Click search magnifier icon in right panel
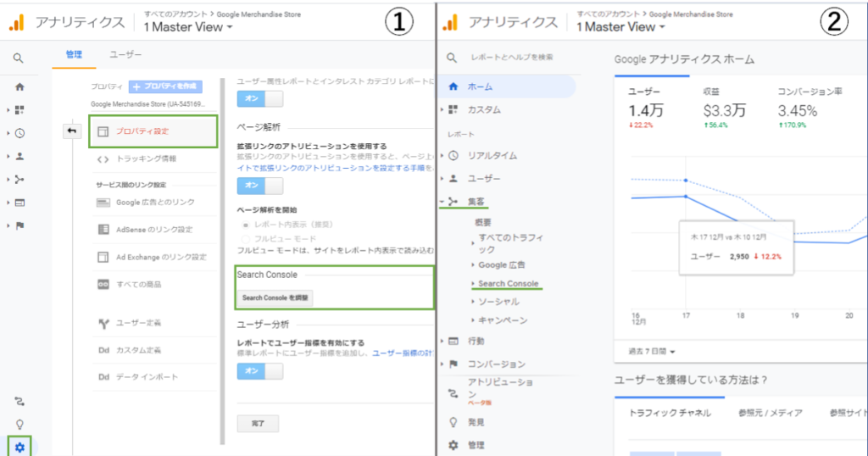 453,58
